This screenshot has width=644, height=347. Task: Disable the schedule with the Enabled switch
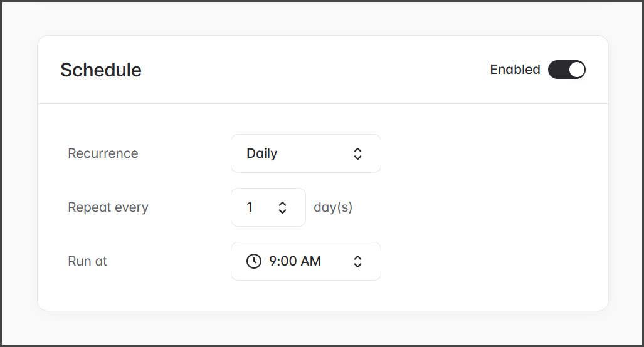(566, 70)
